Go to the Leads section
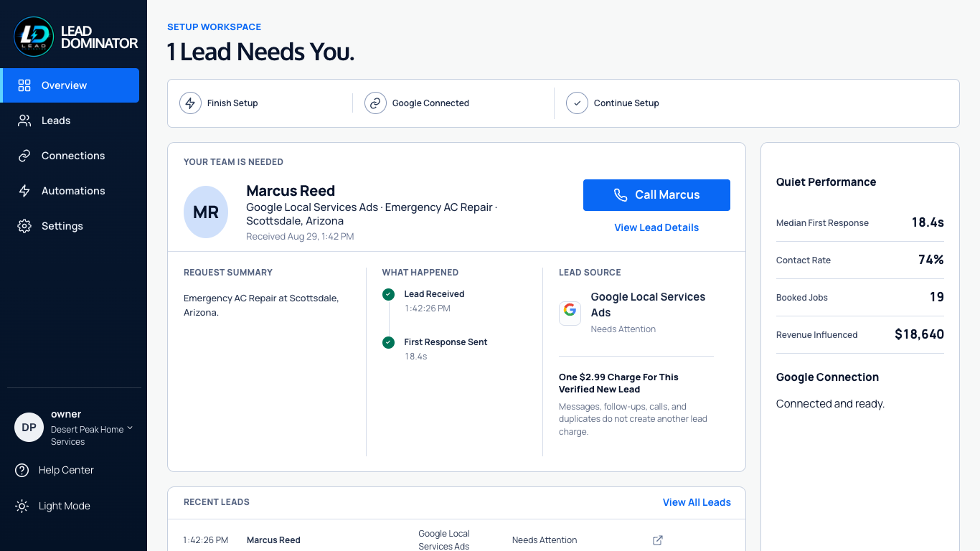980x551 pixels. 71,121
